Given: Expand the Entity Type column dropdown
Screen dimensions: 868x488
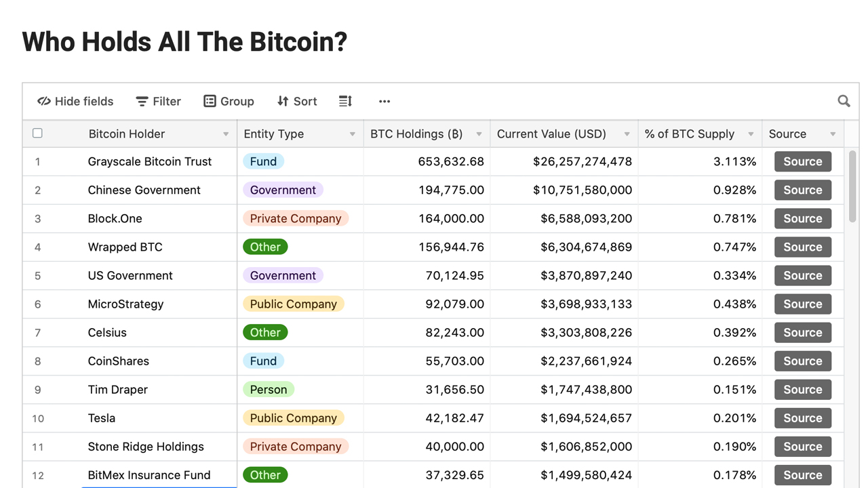Looking at the screenshot, I should coord(353,134).
